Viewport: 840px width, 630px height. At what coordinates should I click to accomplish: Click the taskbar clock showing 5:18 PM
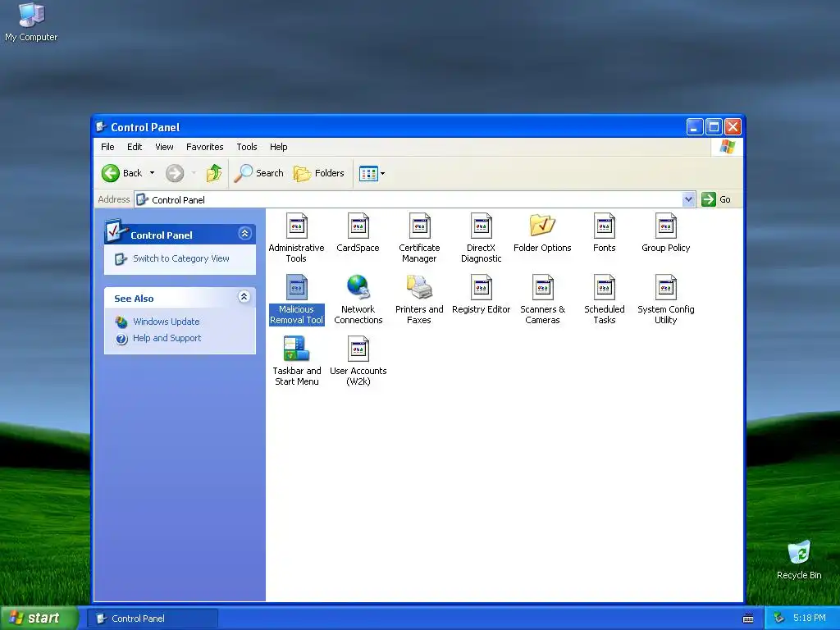tap(809, 618)
